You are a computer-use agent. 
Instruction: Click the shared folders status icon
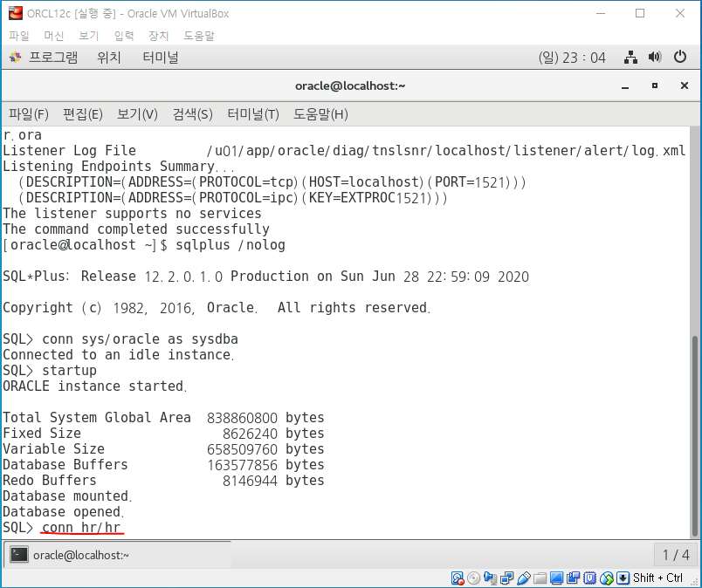click(x=540, y=578)
